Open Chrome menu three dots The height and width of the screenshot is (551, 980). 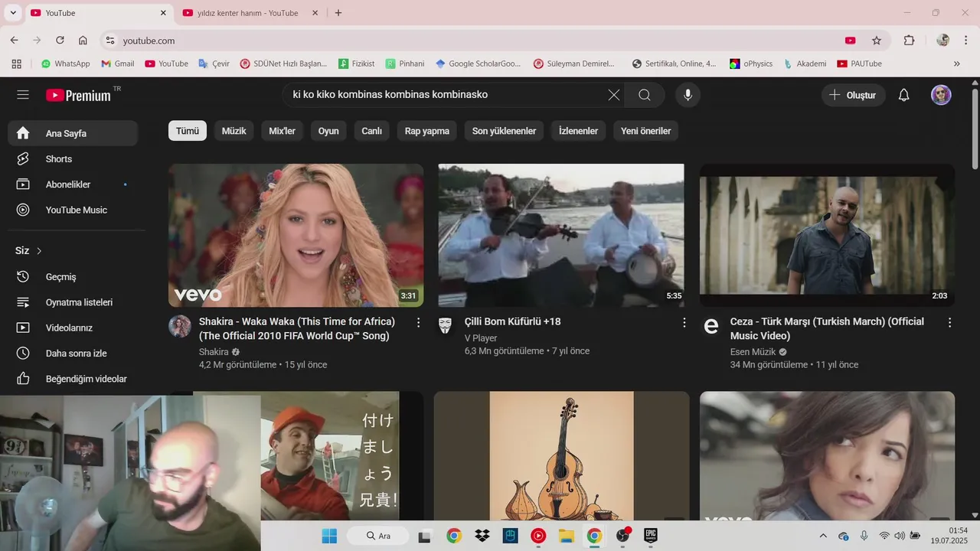(x=965, y=41)
